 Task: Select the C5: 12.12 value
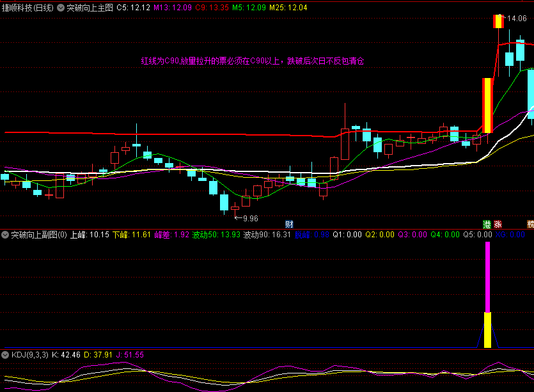(133, 8)
